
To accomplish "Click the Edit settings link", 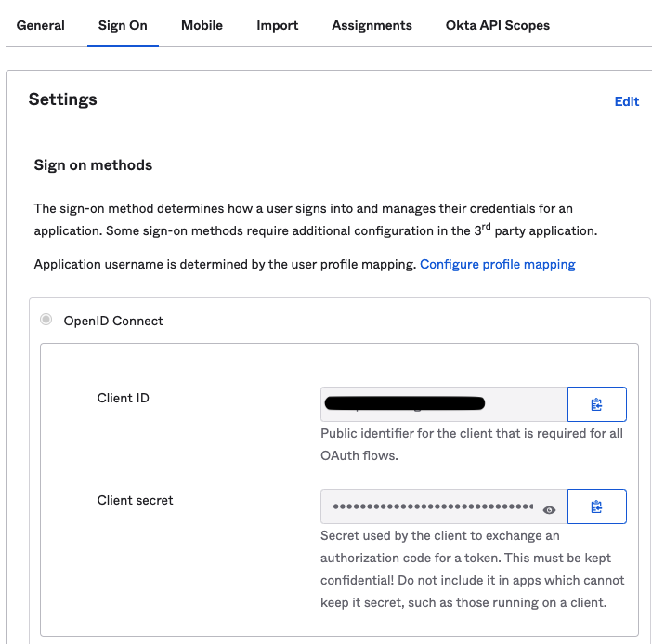I will [x=627, y=101].
